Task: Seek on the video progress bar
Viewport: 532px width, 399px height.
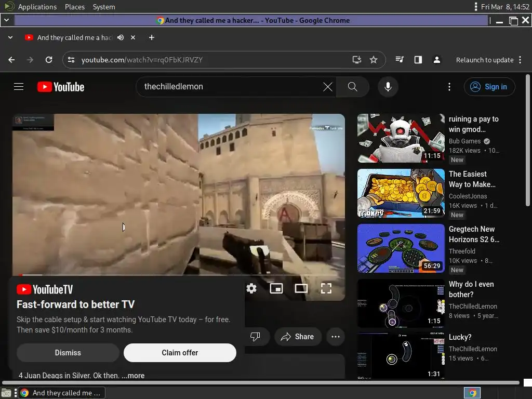Action: pyautogui.click(x=179, y=274)
